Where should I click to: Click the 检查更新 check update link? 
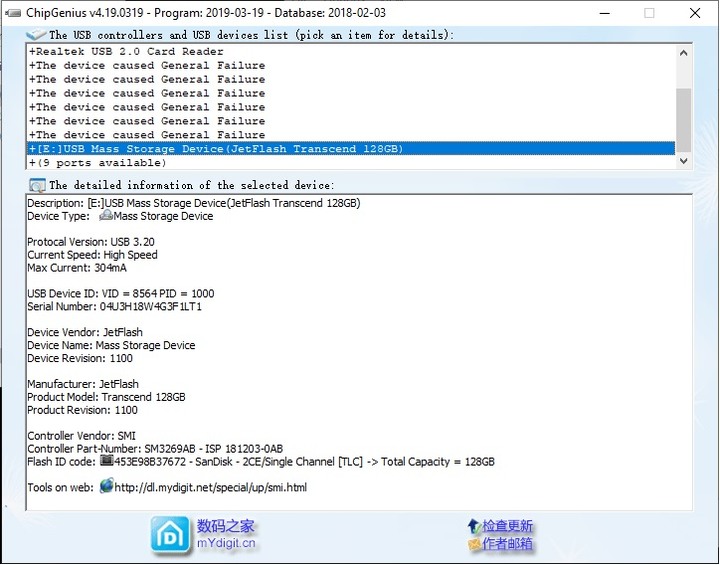click(x=507, y=526)
